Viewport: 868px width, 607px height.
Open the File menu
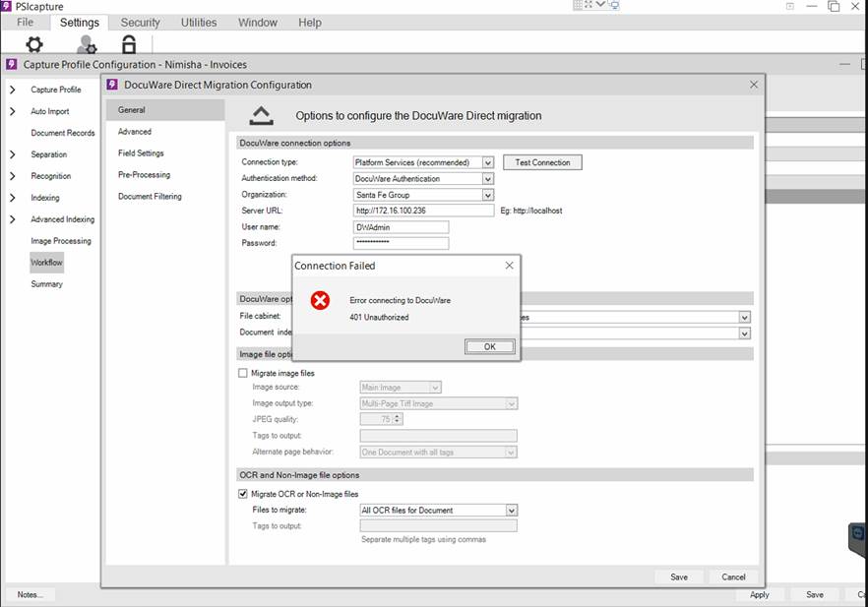coord(25,22)
